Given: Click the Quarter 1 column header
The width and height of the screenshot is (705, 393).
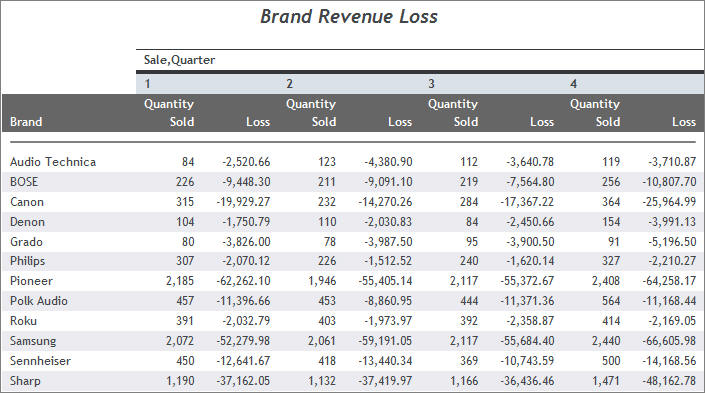Looking at the screenshot, I should [x=147, y=84].
